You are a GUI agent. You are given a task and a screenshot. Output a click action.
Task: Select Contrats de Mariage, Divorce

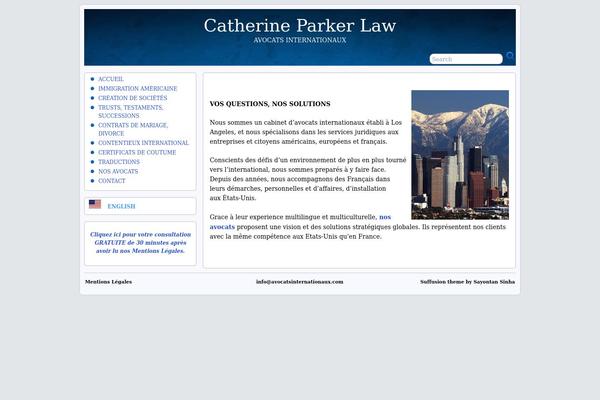(x=133, y=129)
